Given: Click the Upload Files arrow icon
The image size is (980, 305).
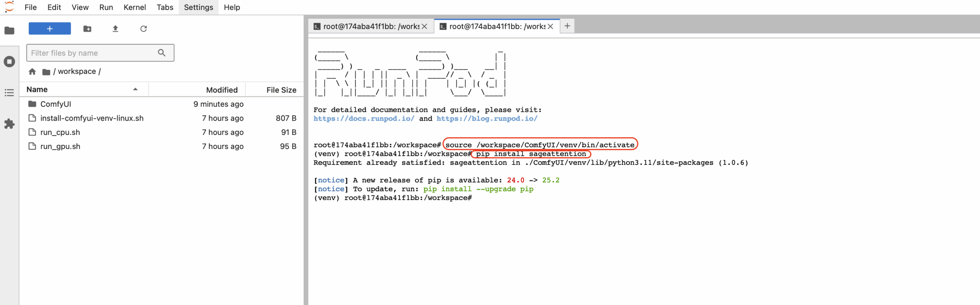Looking at the screenshot, I should 115,29.
